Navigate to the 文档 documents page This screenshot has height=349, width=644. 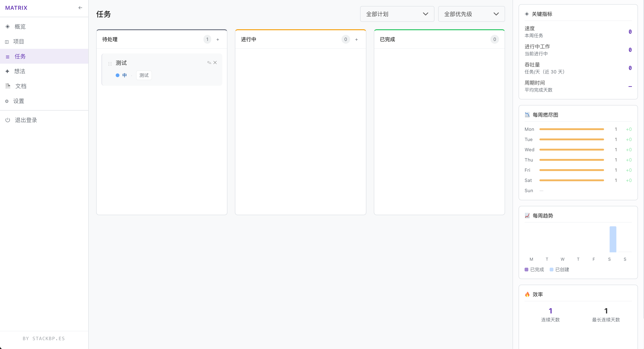tap(44, 86)
